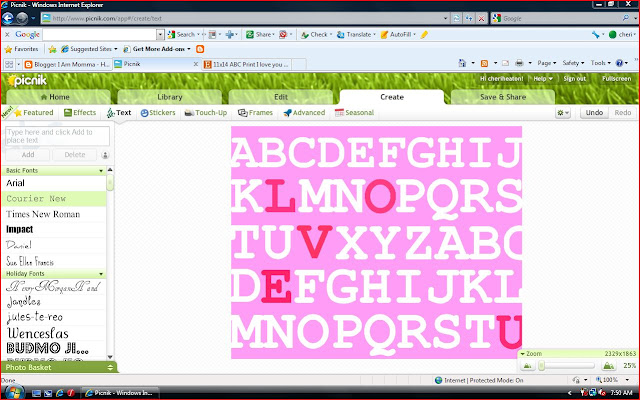Click the Sign out link

[574, 78]
